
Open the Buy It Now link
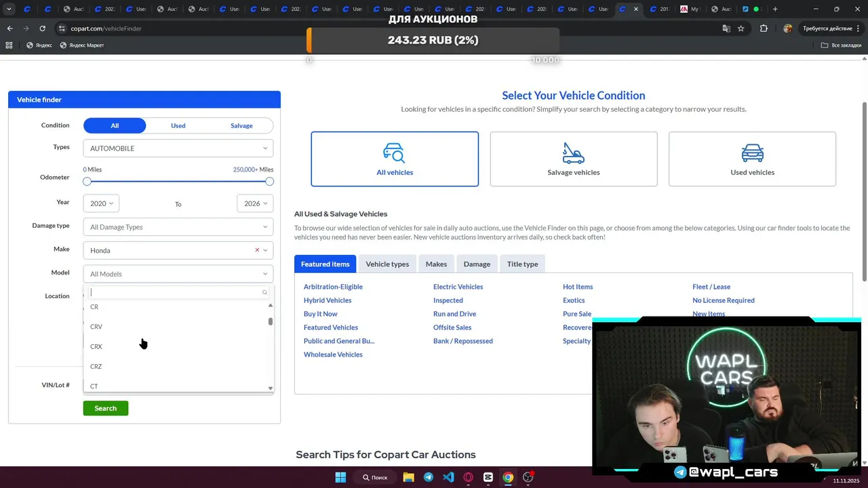(320, 314)
